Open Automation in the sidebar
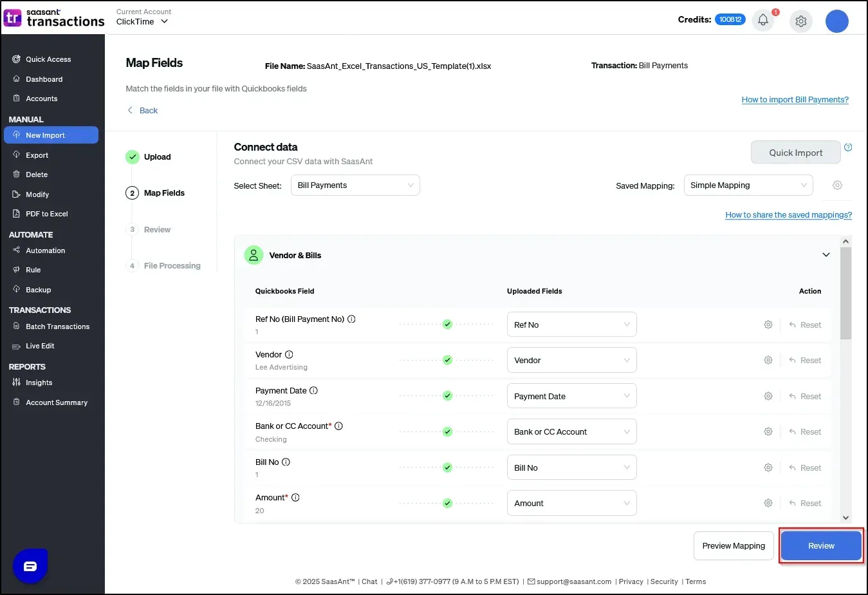This screenshot has height=595, width=868. coord(46,250)
